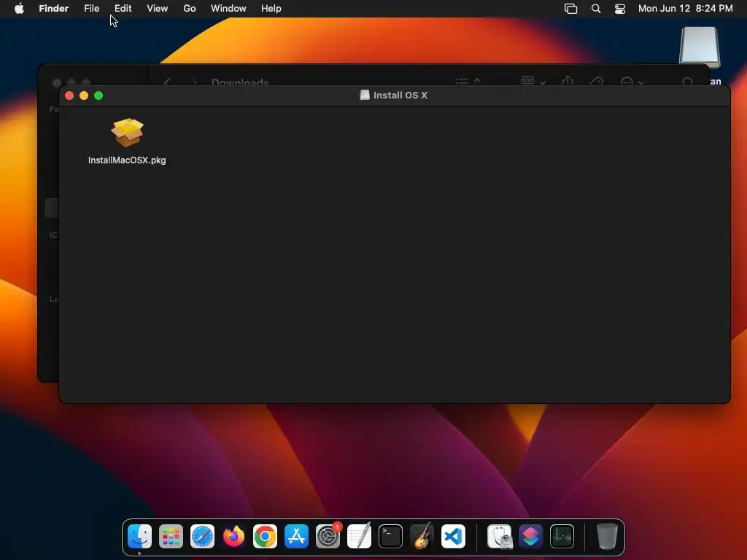Open the action menu in the Downloads window
This screenshot has width=747, height=560.
[632, 82]
